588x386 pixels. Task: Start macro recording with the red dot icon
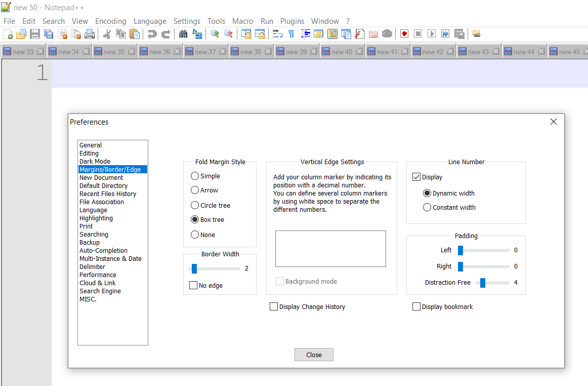[404, 34]
